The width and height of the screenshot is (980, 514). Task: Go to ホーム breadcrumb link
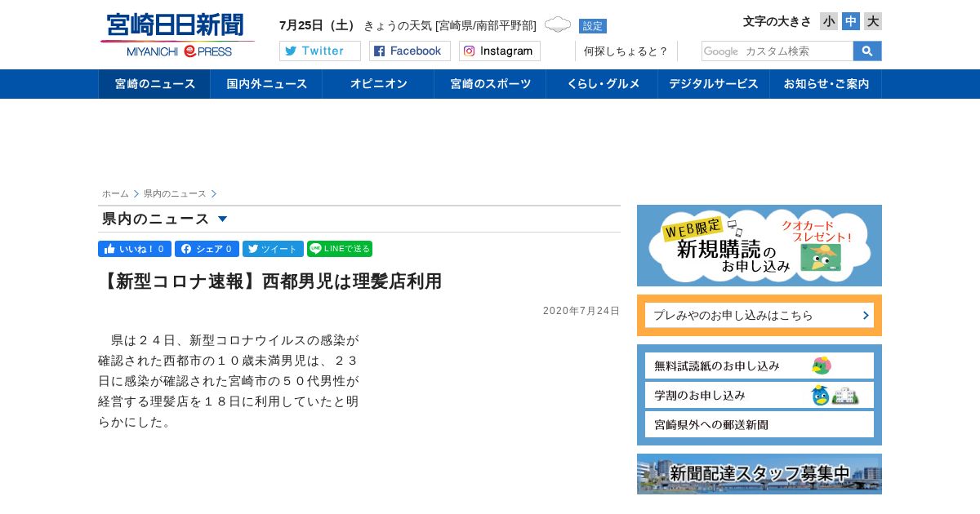click(115, 193)
